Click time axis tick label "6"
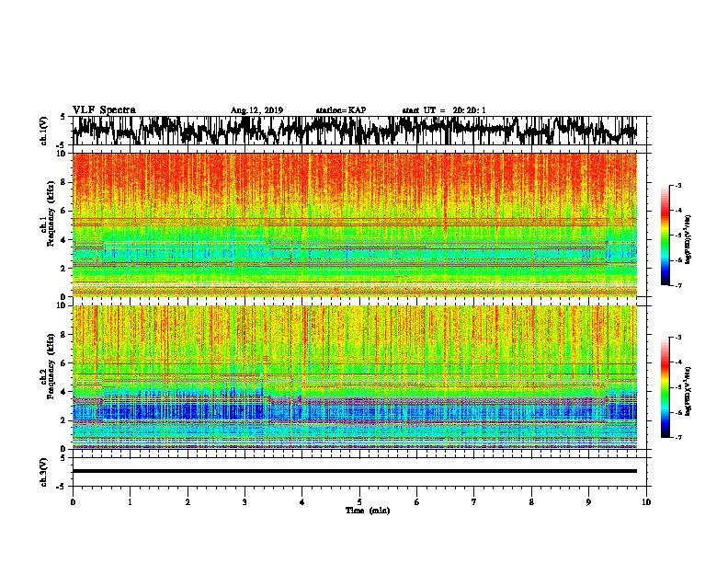The height and width of the screenshot is (563, 728). point(417,502)
